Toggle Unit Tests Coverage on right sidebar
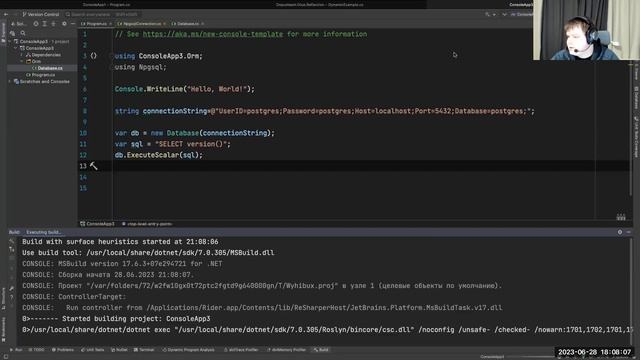 click(636, 137)
